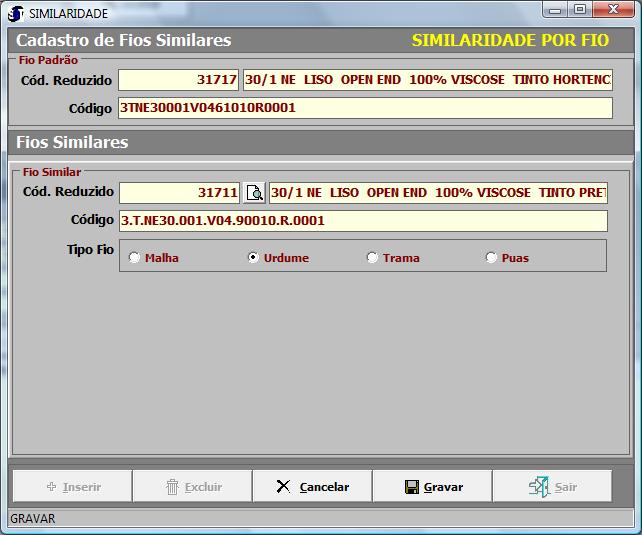Image resolution: width=642 pixels, height=535 pixels.
Task: Click the Fio Similar description field
Action: coord(438,193)
